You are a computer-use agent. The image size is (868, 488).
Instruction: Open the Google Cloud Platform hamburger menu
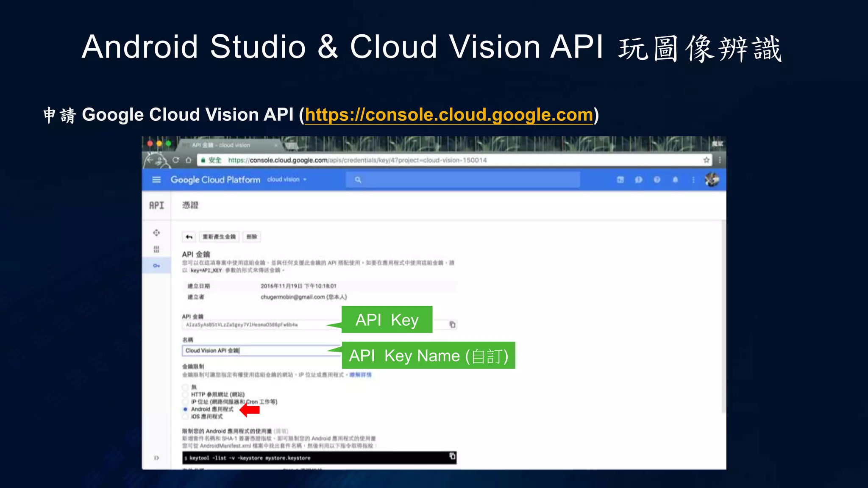(x=156, y=180)
